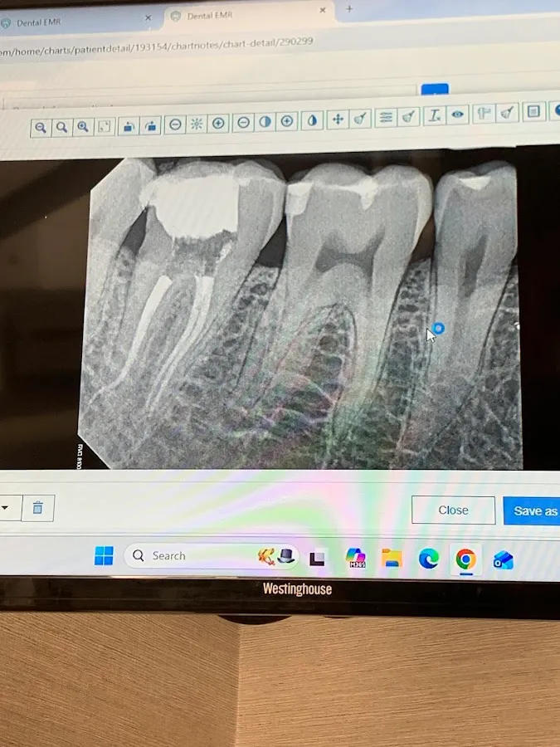
Task: Click the first zoom out magnifier icon
Action: [41, 128]
